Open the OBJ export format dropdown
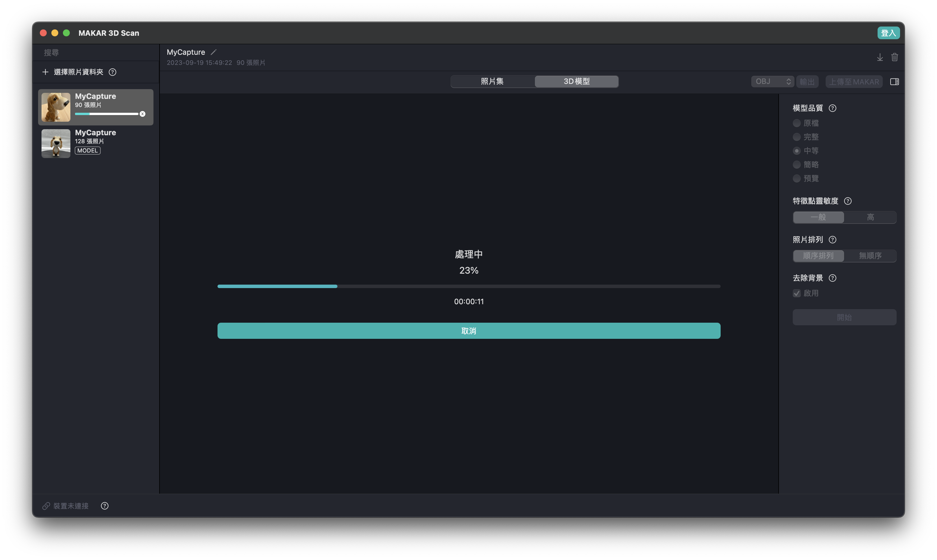937x560 pixels. coord(772,82)
